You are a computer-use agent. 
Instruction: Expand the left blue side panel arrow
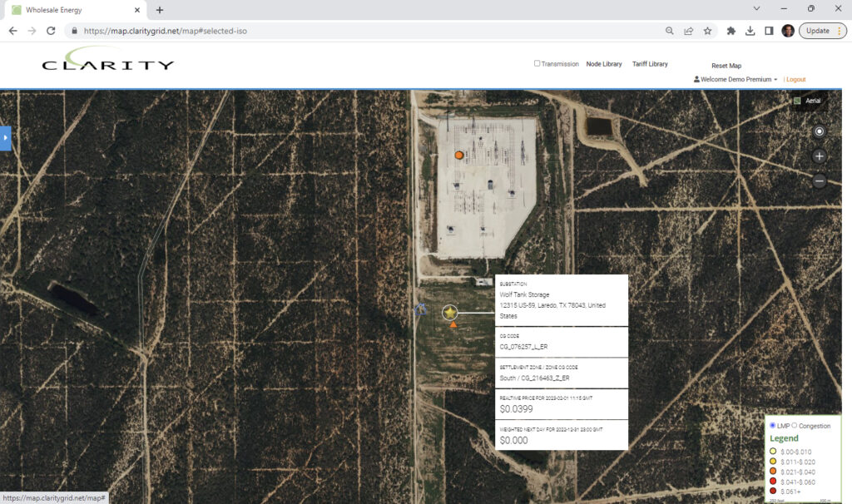5,138
